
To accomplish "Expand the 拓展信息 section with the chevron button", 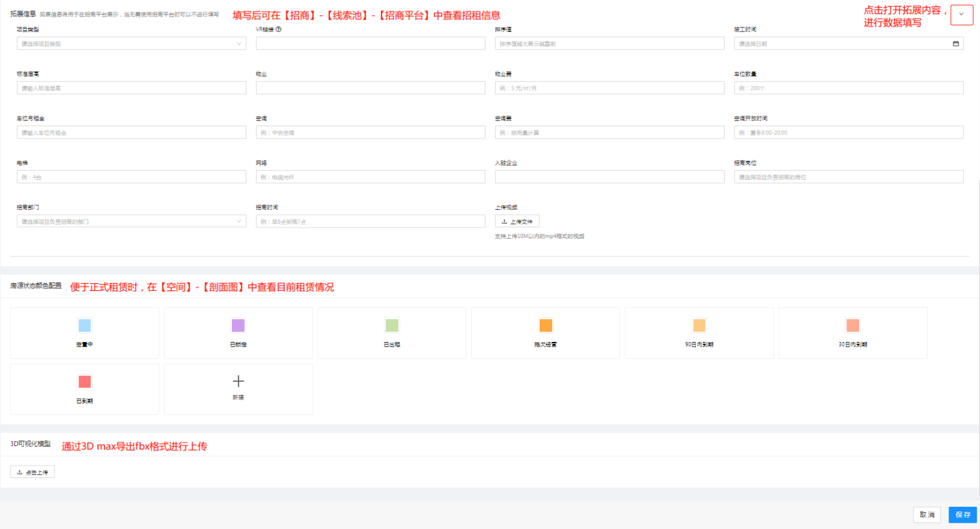I will coord(962,14).
